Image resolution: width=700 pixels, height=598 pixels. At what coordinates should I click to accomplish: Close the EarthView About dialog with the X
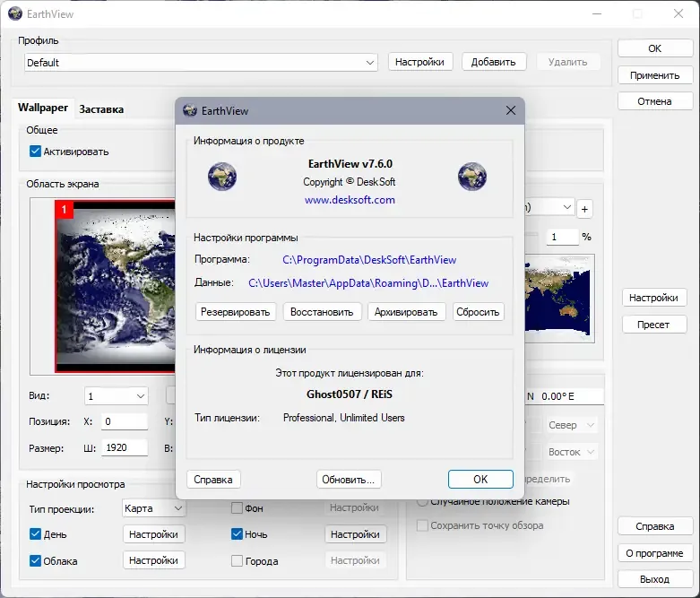point(511,110)
